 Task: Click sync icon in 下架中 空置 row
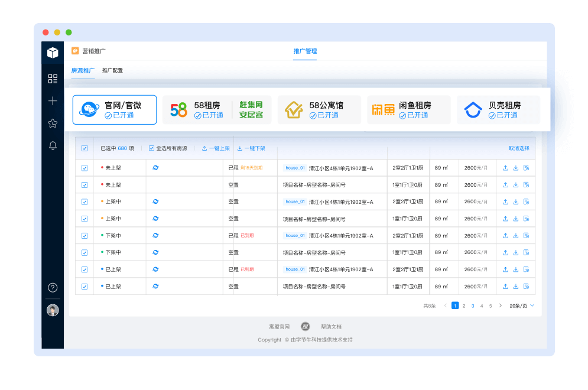click(x=155, y=252)
